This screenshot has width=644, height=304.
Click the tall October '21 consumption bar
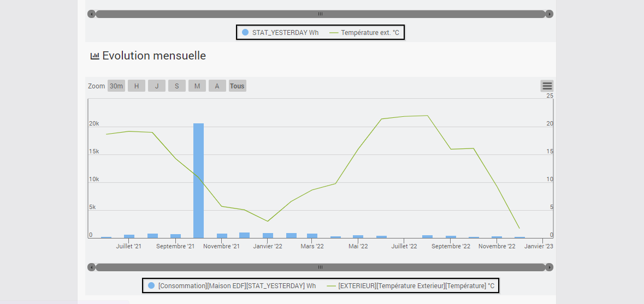pyautogui.click(x=199, y=181)
